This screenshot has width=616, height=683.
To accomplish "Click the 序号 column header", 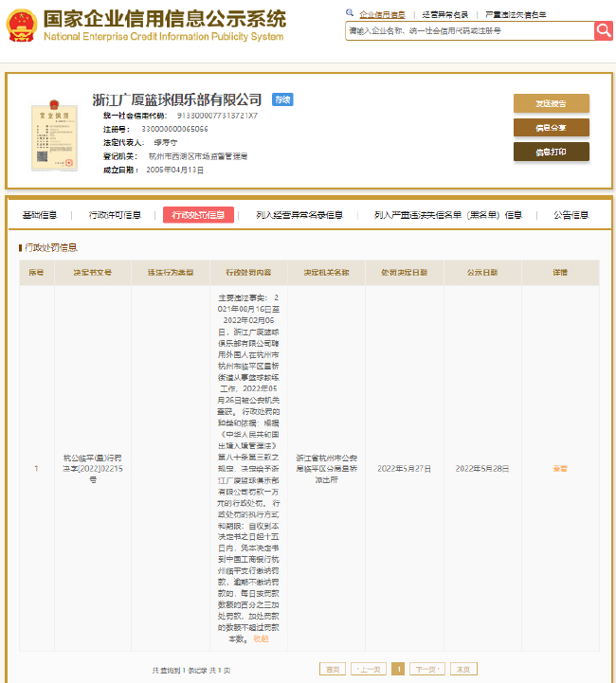I will [x=37, y=273].
